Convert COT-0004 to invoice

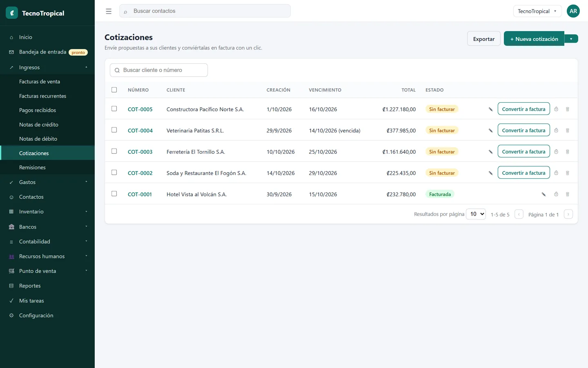pyautogui.click(x=523, y=130)
